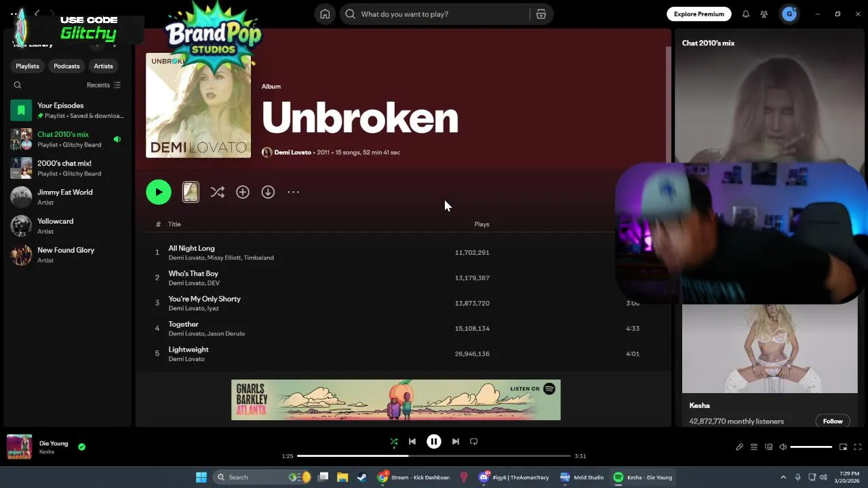Switch to Meld Studio in taskbar
This screenshot has width=868, height=488.
pos(582,478)
